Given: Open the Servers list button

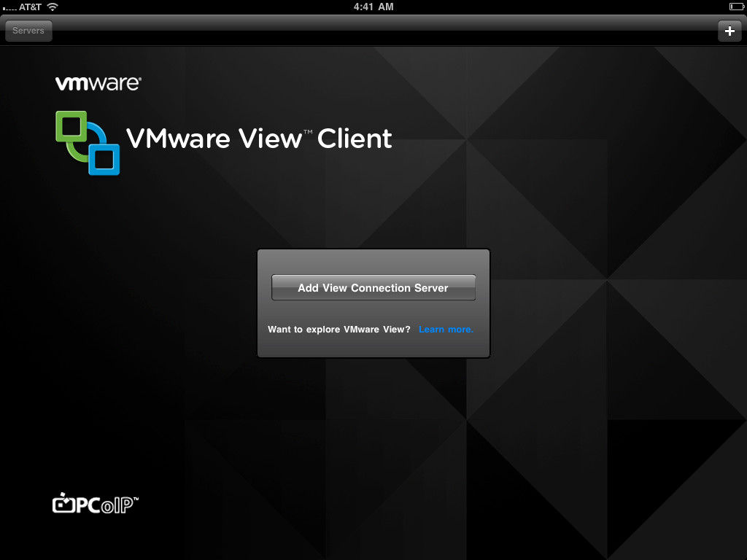Looking at the screenshot, I should (x=28, y=31).
